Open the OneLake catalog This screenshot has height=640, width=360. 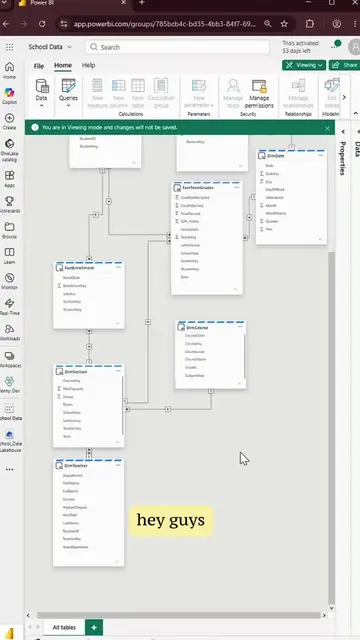9,149
